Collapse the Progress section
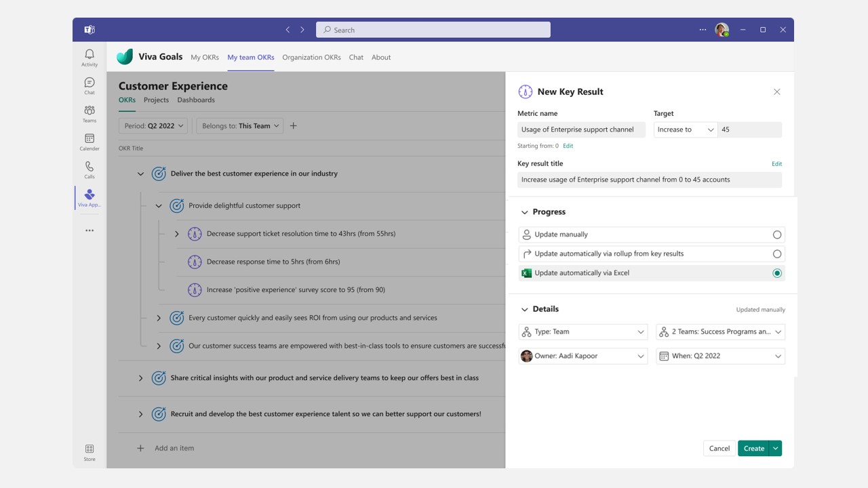 524,212
